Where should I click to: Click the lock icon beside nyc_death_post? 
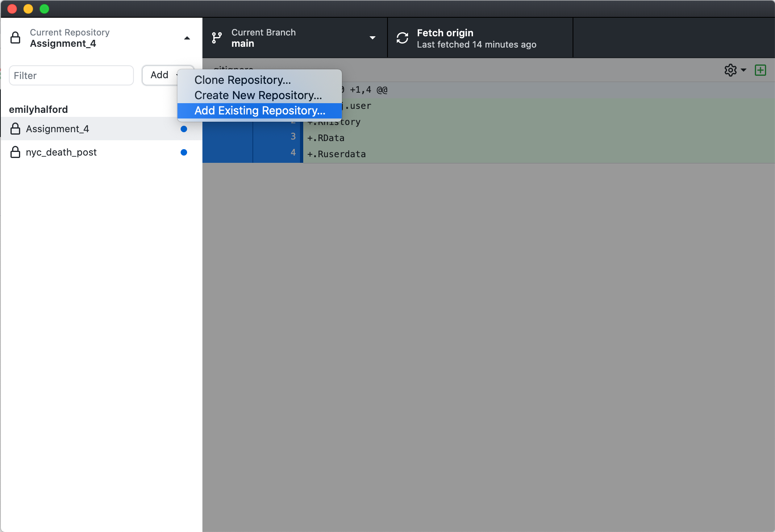[x=15, y=152]
